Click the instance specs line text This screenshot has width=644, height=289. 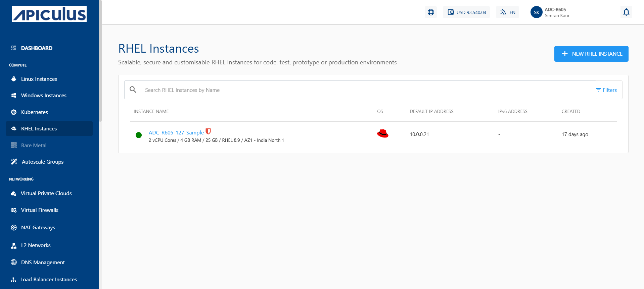pyautogui.click(x=216, y=140)
